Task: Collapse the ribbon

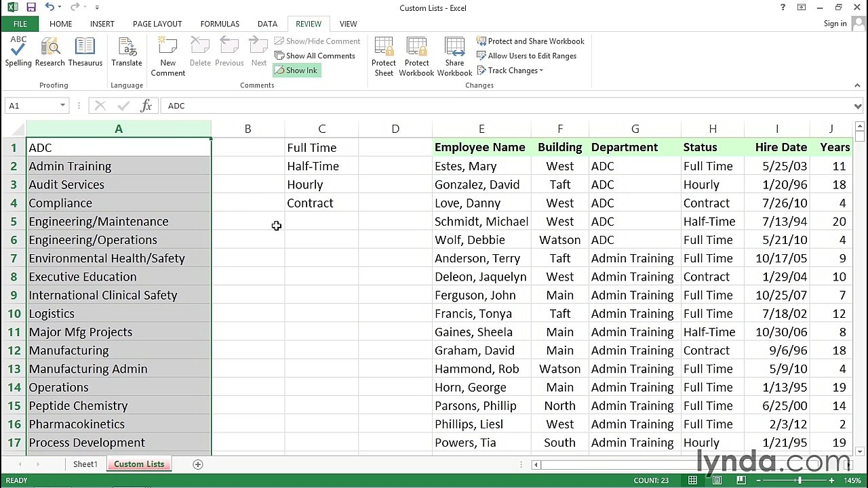Action: pyautogui.click(x=857, y=85)
